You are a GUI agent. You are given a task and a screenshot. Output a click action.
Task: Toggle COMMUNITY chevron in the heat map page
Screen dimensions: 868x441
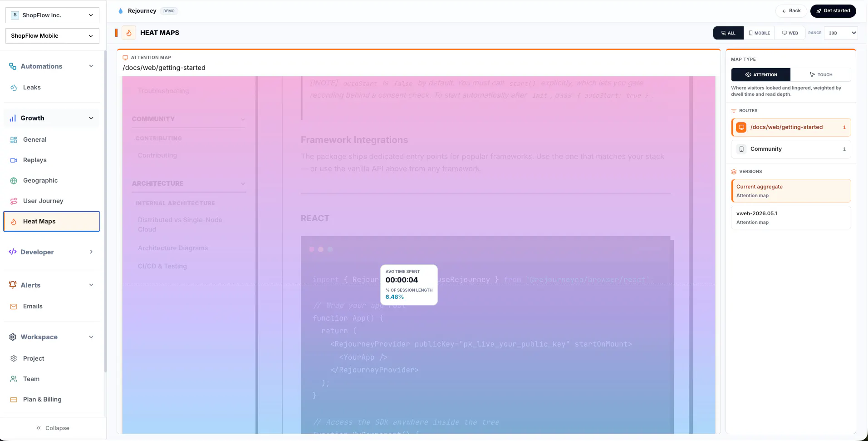click(243, 119)
